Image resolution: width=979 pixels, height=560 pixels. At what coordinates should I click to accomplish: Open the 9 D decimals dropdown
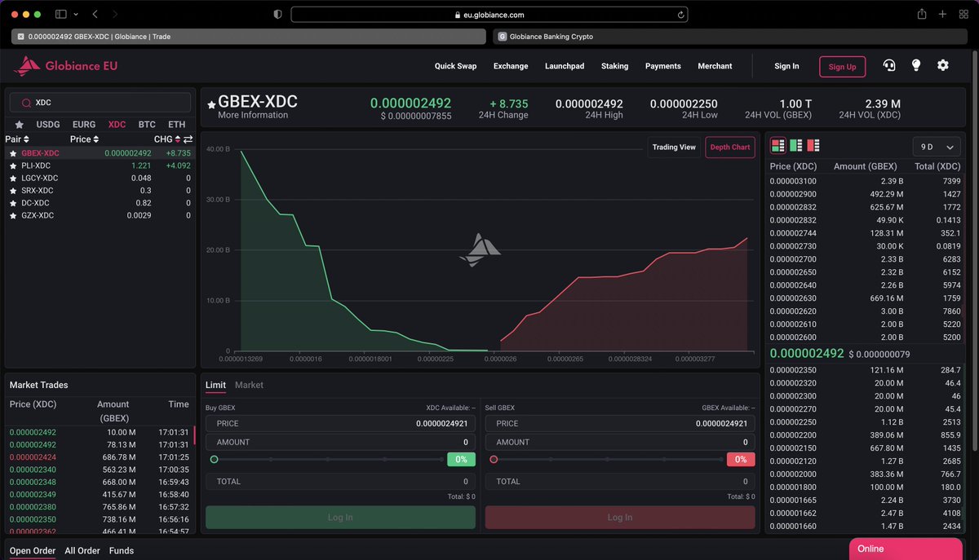(x=937, y=147)
